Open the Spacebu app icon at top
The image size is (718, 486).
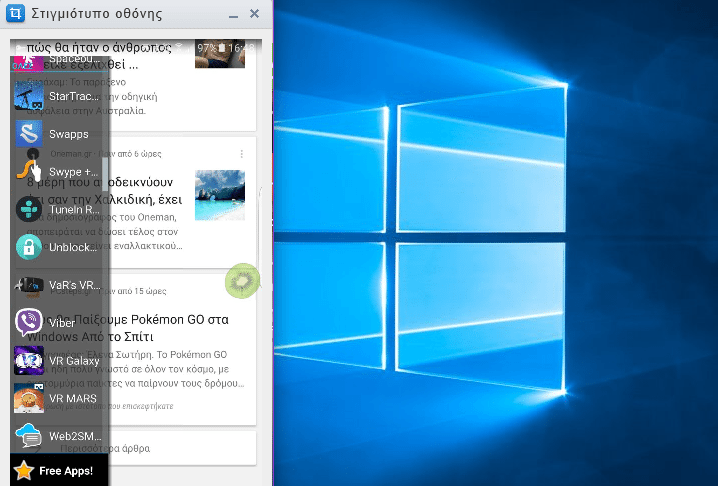29,63
